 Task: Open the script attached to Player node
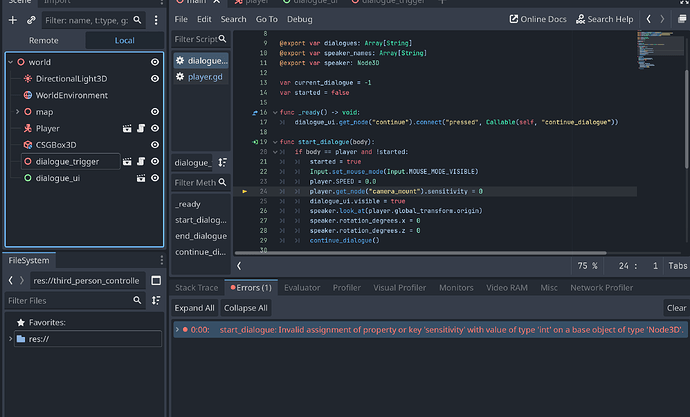tap(143, 128)
